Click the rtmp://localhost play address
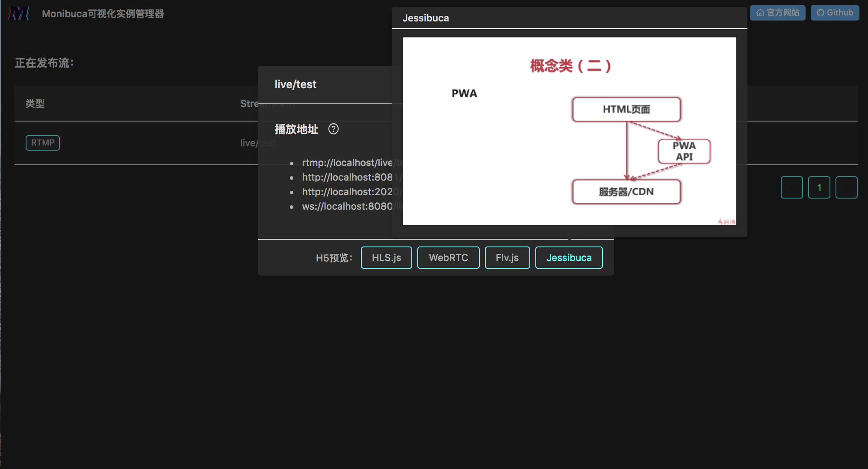The height and width of the screenshot is (469, 868). [346, 163]
